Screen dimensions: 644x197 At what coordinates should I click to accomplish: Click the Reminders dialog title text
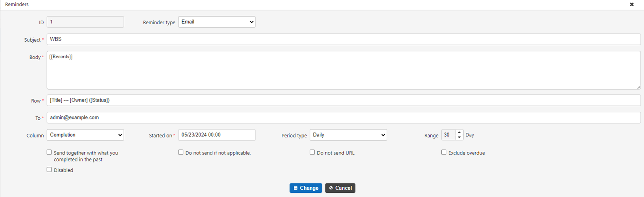coord(17,4)
